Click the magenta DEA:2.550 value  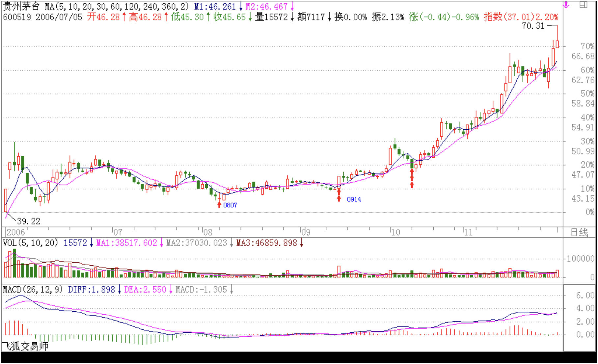(x=145, y=290)
